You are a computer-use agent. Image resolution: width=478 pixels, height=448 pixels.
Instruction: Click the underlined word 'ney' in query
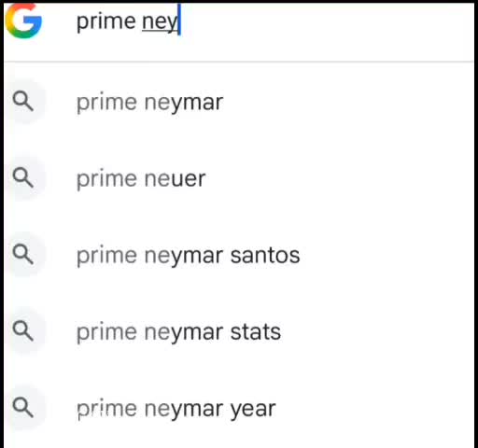coord(160,22)
